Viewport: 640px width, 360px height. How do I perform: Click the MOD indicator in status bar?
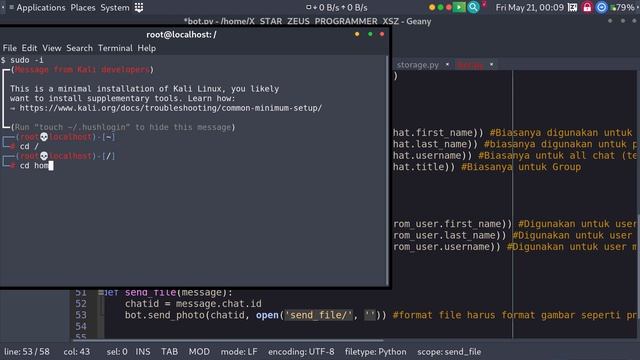pyautogui.click(x=199, y=352)
